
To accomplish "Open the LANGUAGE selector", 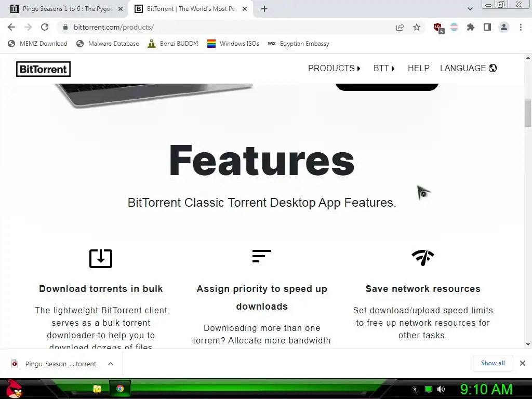I will pyautogui.click(x=468, y=68).
